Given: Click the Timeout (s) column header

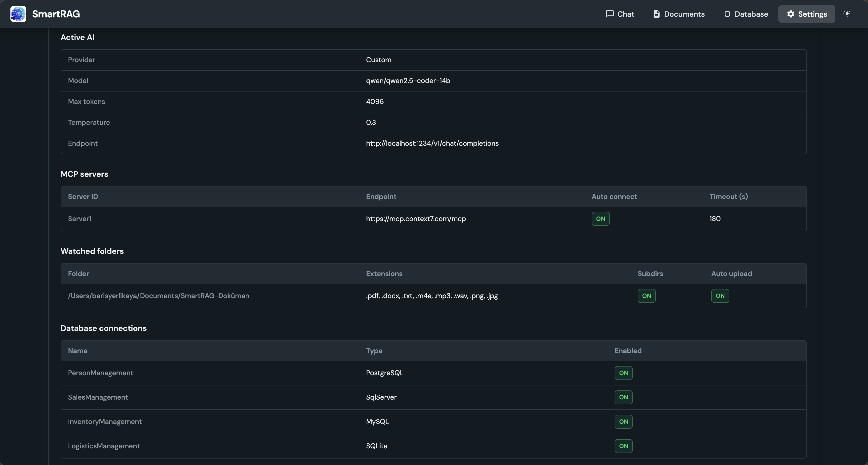Looking at the screenshot, I should [728, 197].
